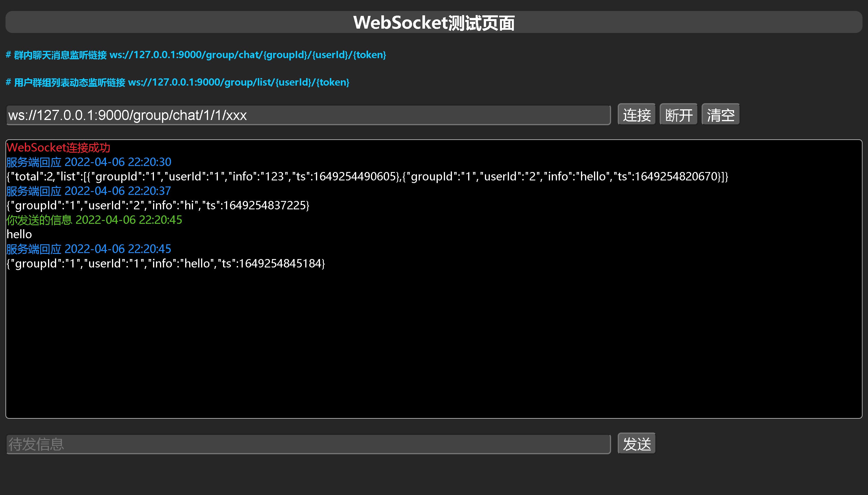The width and height of the screenshot is (868, 495).
Task: Click the JSON message with ts 1649254845184
Action: 165,263
